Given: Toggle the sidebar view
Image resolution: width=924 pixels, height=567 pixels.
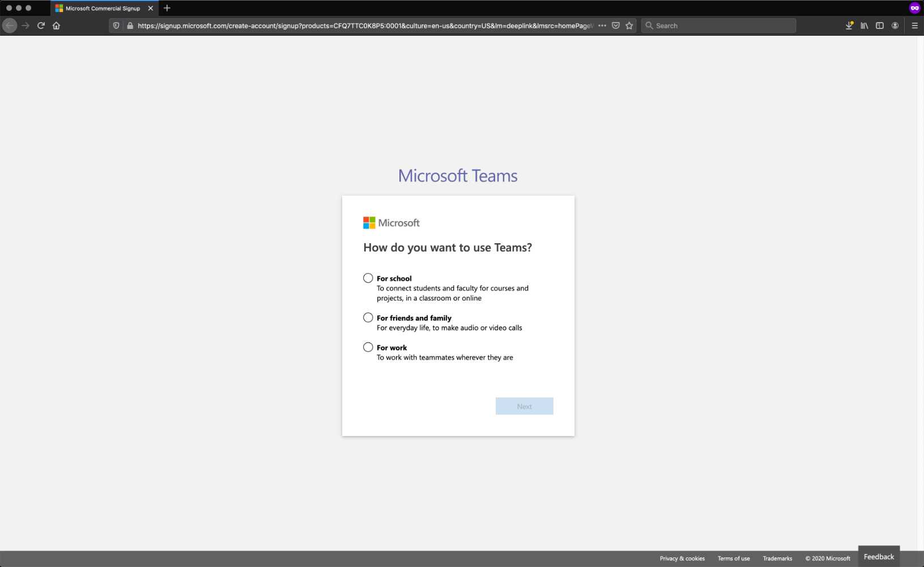Looking at the screenshot, I should (880, 26).
